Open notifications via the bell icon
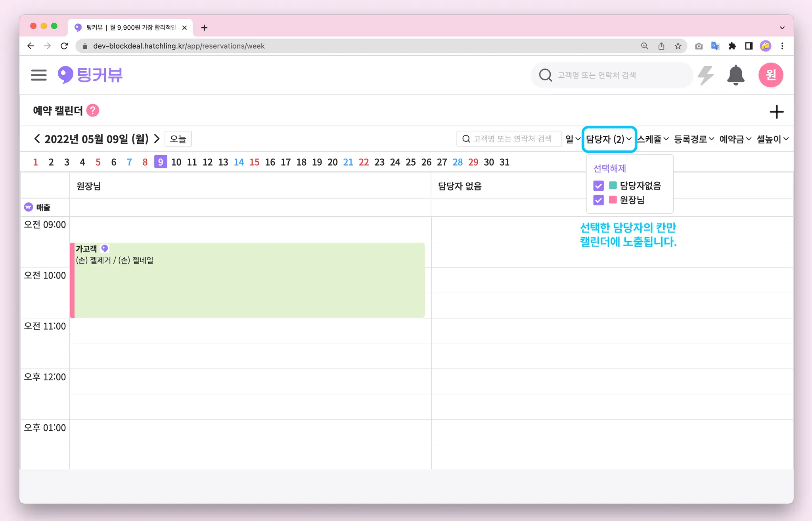812x521 pixels. 735,75
